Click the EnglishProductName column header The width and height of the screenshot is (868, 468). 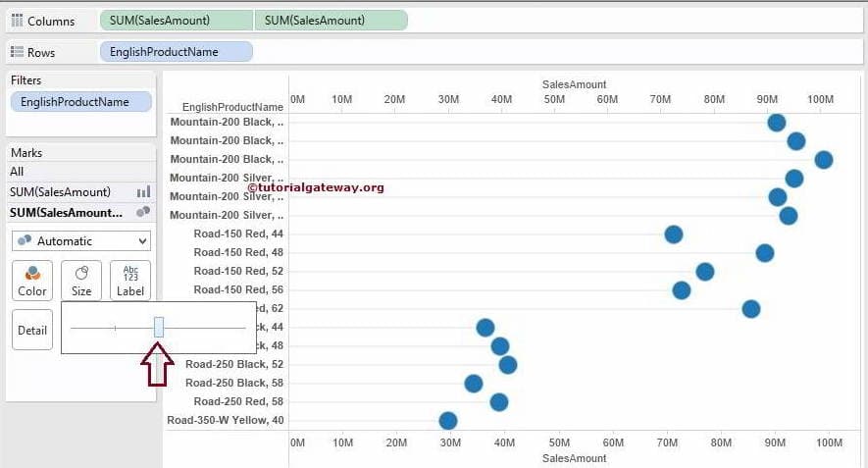pos(232,107)
